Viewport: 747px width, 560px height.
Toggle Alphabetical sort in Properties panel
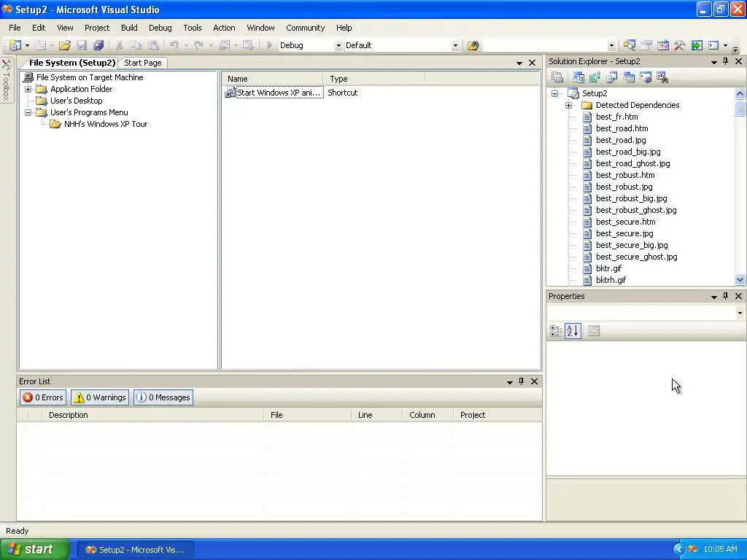point(573,331)
